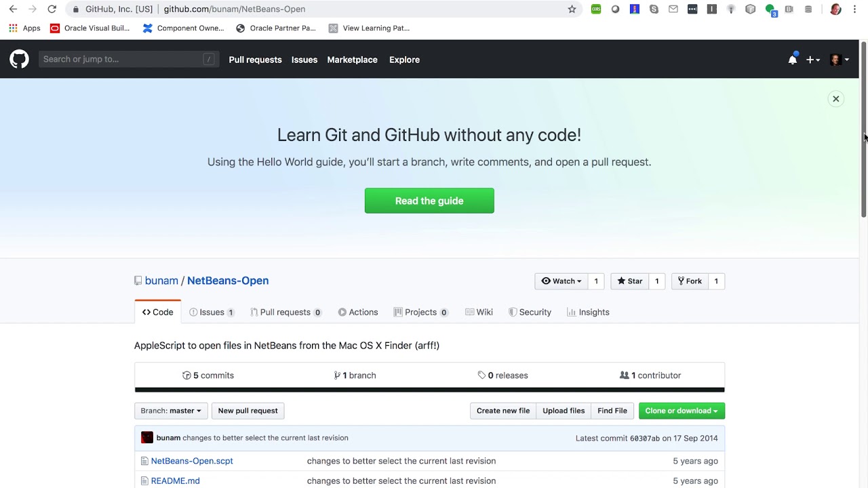
Task: Focus the Search or jump to field
Action: tap(129, 59)
